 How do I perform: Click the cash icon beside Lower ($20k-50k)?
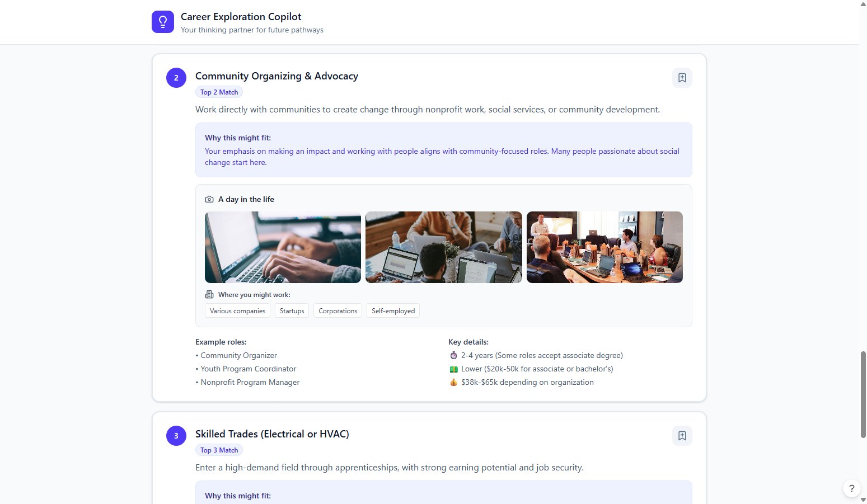pyautogui.click(x=453, y=369)
